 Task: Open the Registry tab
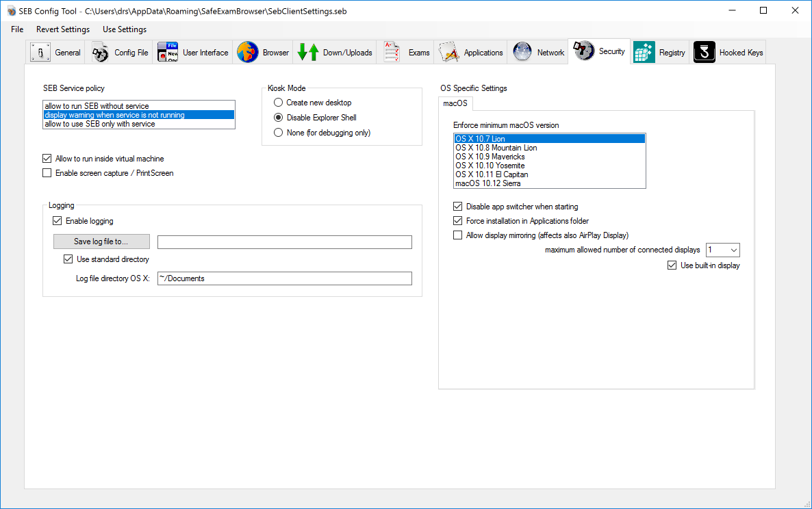click(x=660, y=52)
